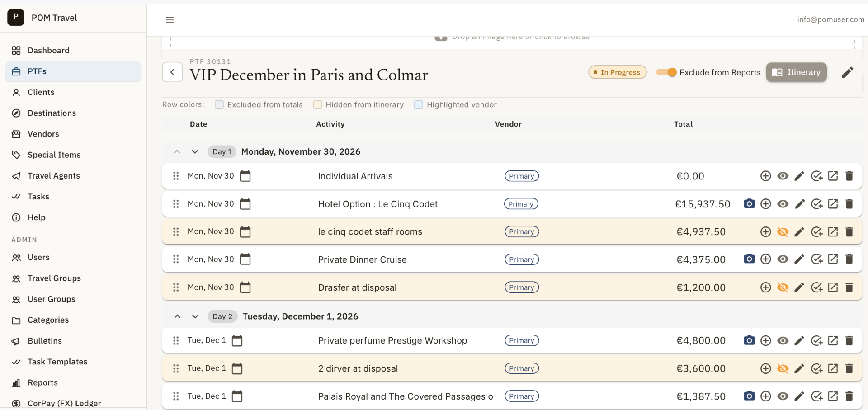Click Hidden from itinerary color swatch
This screenshot has width=868, height=410.
tap(318, 105)
